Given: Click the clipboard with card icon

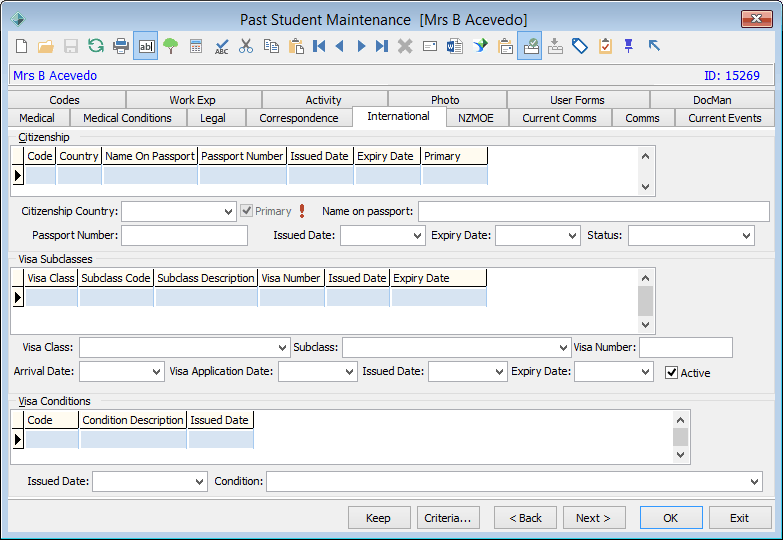Looking at the screenshot, I should tap(505, 46).
